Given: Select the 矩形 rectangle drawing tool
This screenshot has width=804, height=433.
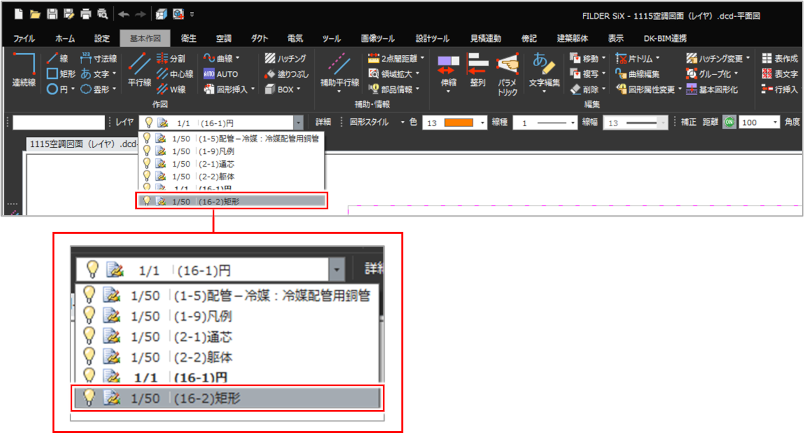Looking at the screenshot, I should pos(60,73).
